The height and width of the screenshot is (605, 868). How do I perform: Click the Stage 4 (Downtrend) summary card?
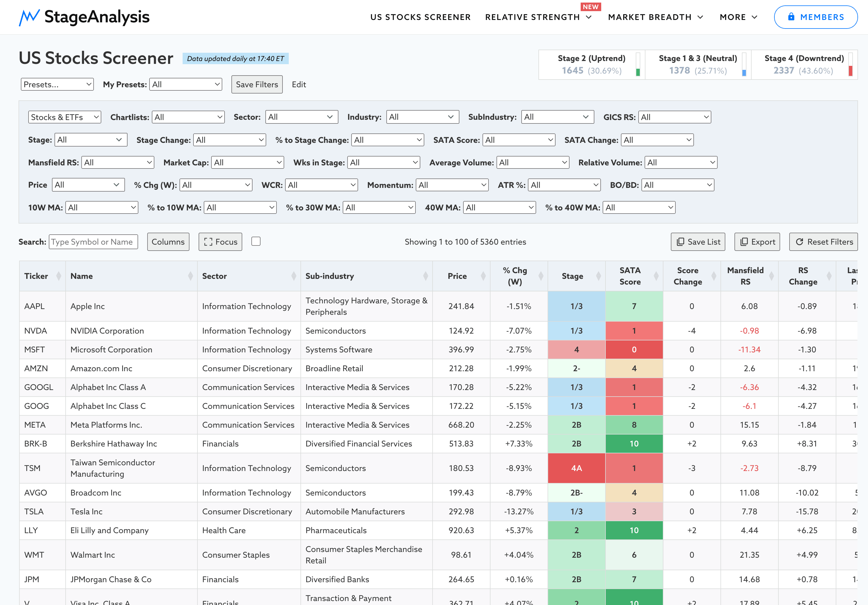(x=804, y=65)
